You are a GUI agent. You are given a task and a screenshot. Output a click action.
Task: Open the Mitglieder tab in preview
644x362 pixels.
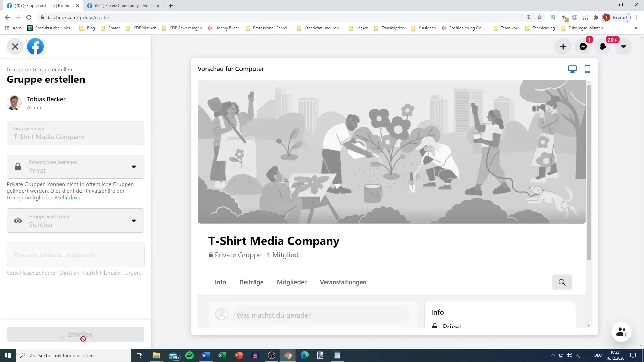[x=292, y=282]
